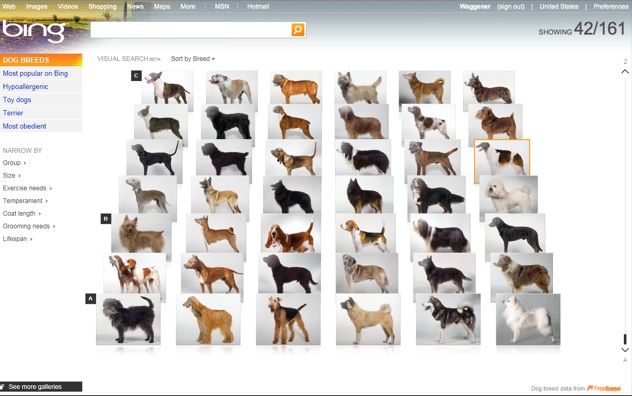Select the white Eskimo dog thumbnail in bottom row
This screenshot has height=396, width=632.
coord(528,319)
